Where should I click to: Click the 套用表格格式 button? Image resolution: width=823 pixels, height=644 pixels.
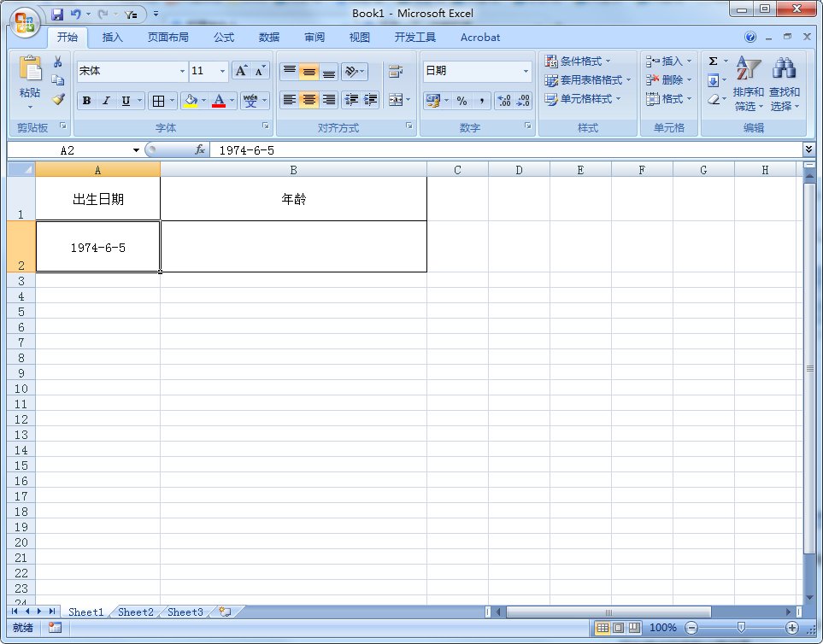589,80
